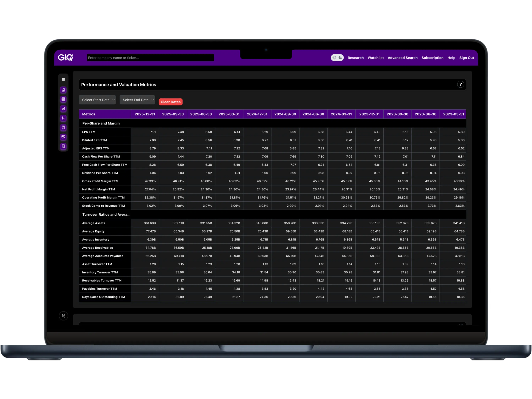Screen dimensions: 532x399
Task: Open the Select Start Date dropdown
Action: [97, 100]
